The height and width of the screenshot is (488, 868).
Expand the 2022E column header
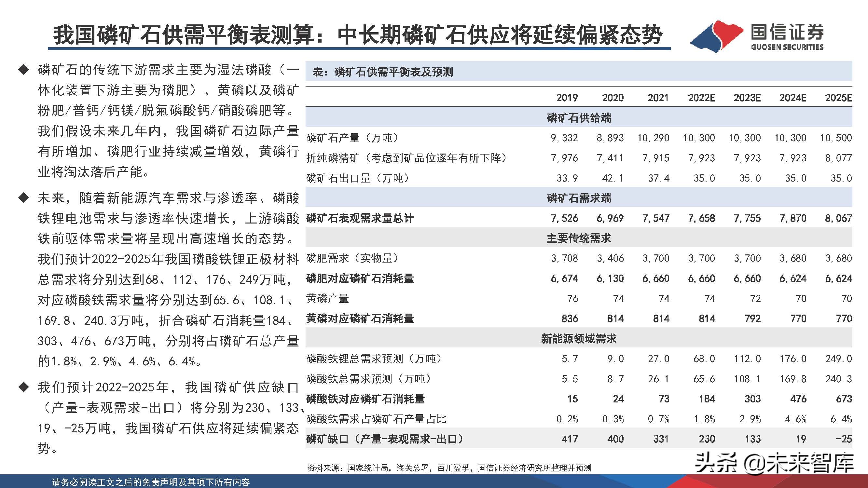(702, 98)
